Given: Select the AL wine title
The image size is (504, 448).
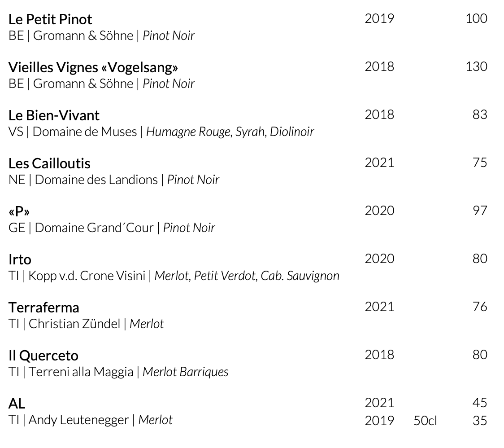Looking at the screenshot, I should (17, 403).
